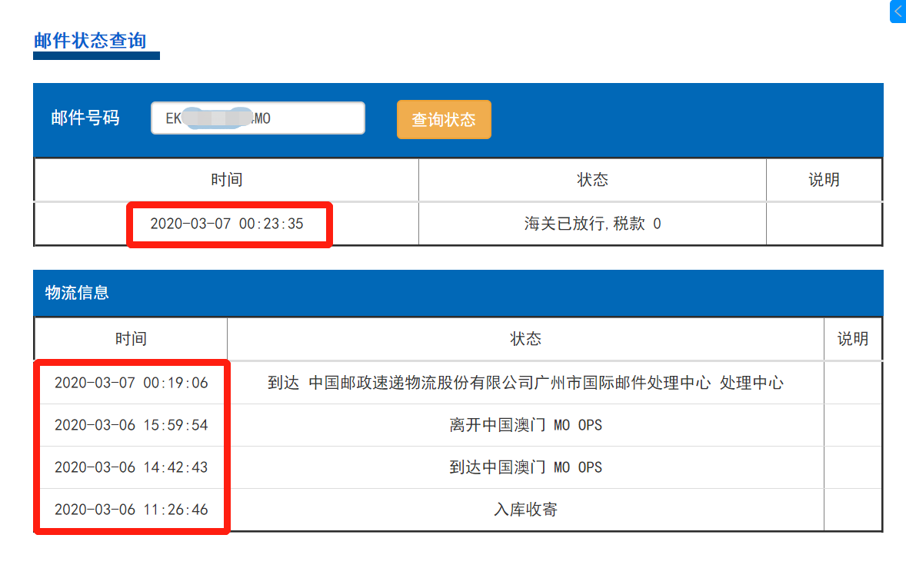Click the 时间 header in logistics table
Screen dimensions: 906x588
click(x=129, y=338)
